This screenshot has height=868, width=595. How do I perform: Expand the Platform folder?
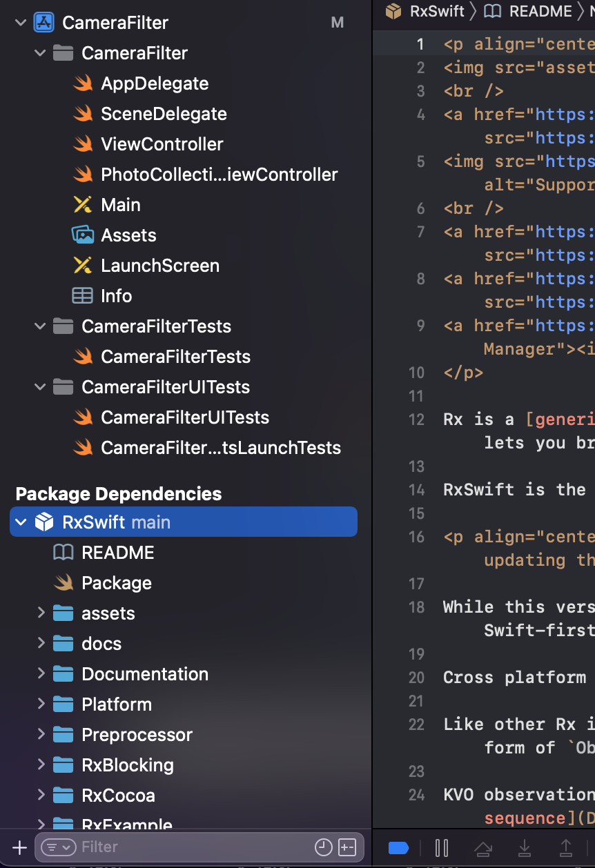(x=41, y=704)
